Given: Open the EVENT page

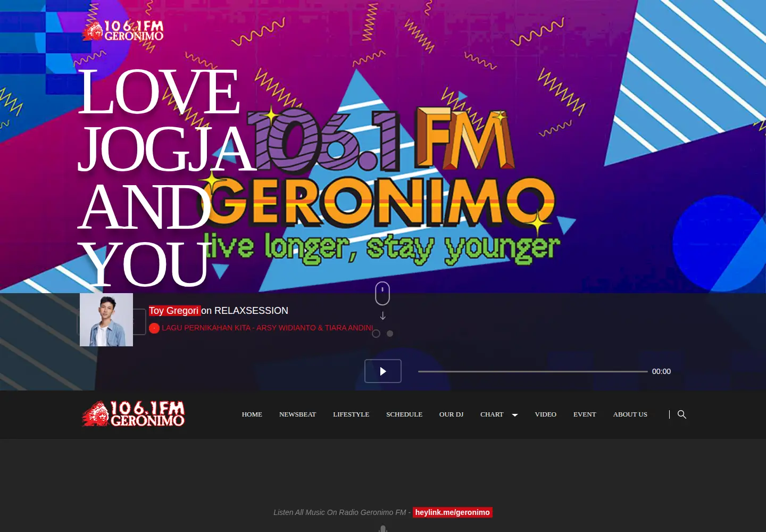Looking at the screenshot, I should (x=585, y=414).
